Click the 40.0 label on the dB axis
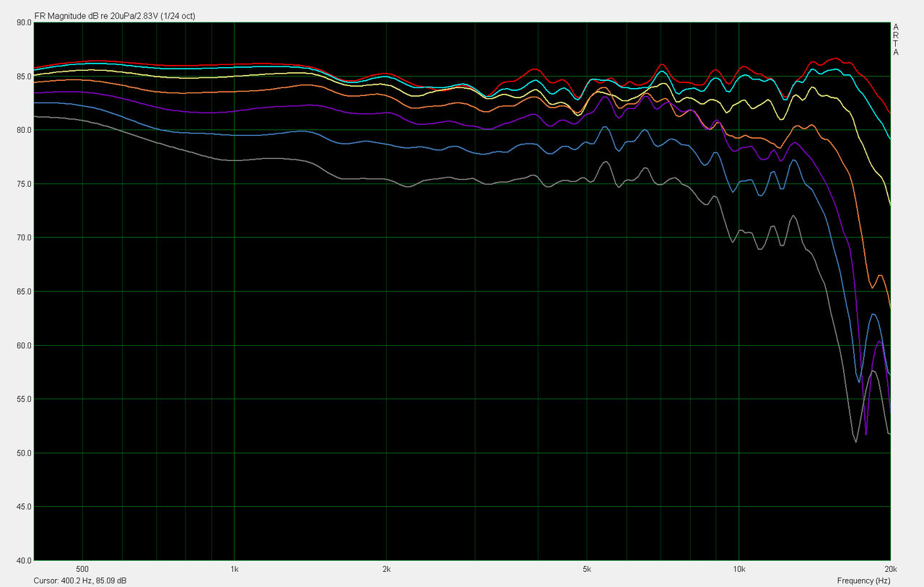 (x=24, y=560)
